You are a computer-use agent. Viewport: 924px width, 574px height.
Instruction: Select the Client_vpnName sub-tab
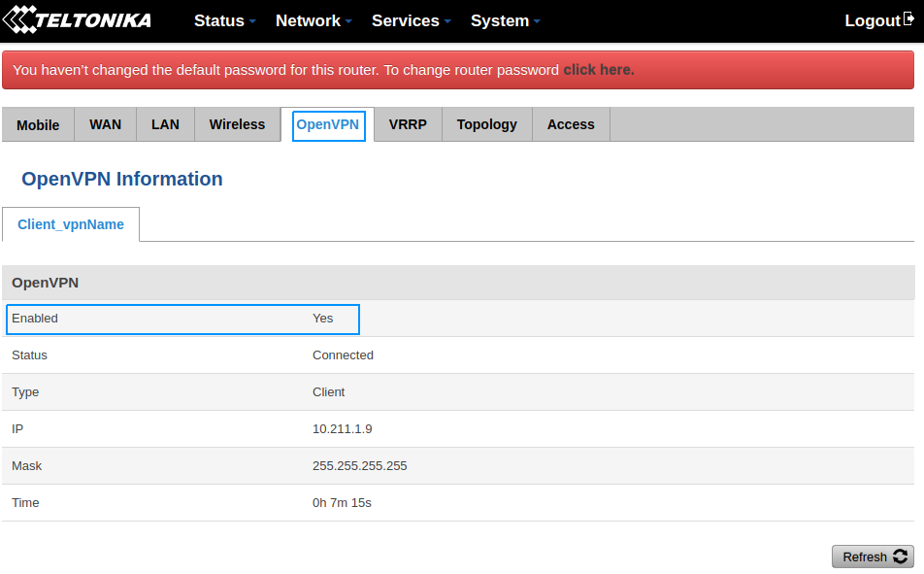tap(71, 224)
